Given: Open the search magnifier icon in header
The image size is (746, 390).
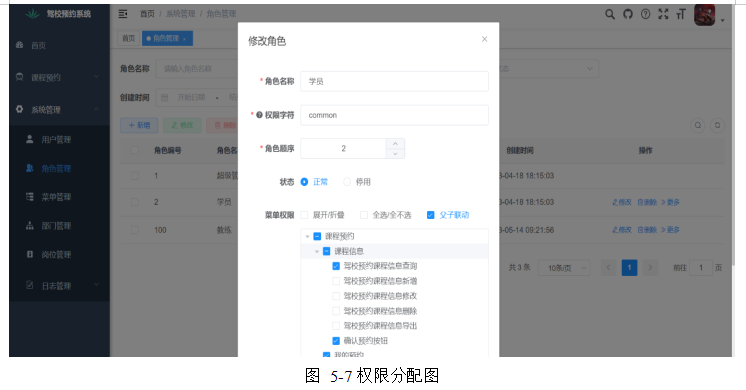Looking at the screenshot, I should point(609,14).
